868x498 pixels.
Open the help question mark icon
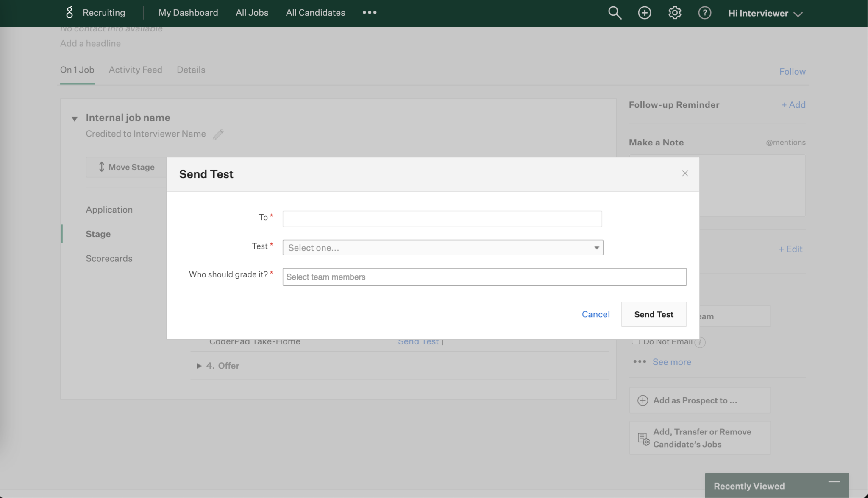pos(705,13)
